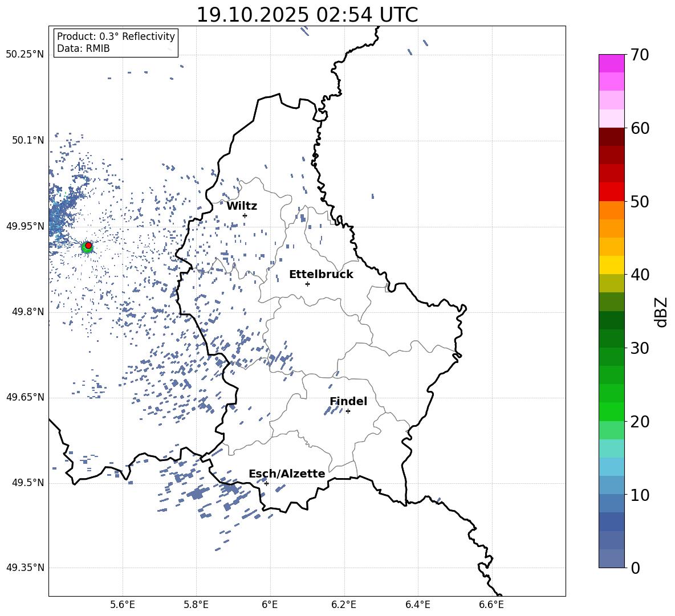The width and height of the screenshot is (675, 616).
Task: Click the Wiltz city label
Action: (242, 206)
